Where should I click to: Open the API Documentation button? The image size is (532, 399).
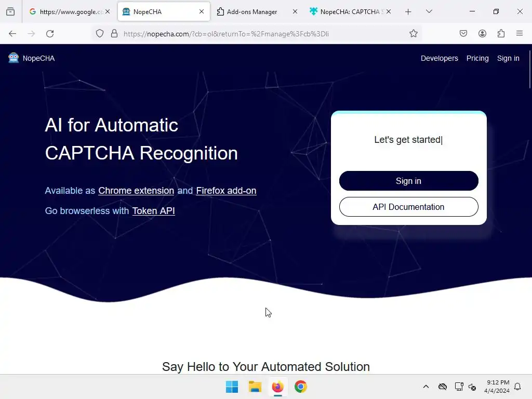click(408, 207)
